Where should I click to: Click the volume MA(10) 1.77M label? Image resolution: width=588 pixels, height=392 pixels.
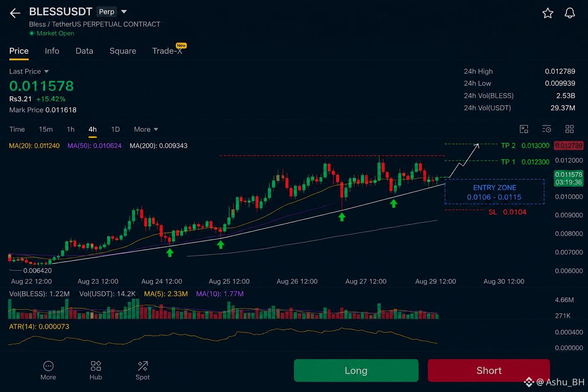[220, 294]
